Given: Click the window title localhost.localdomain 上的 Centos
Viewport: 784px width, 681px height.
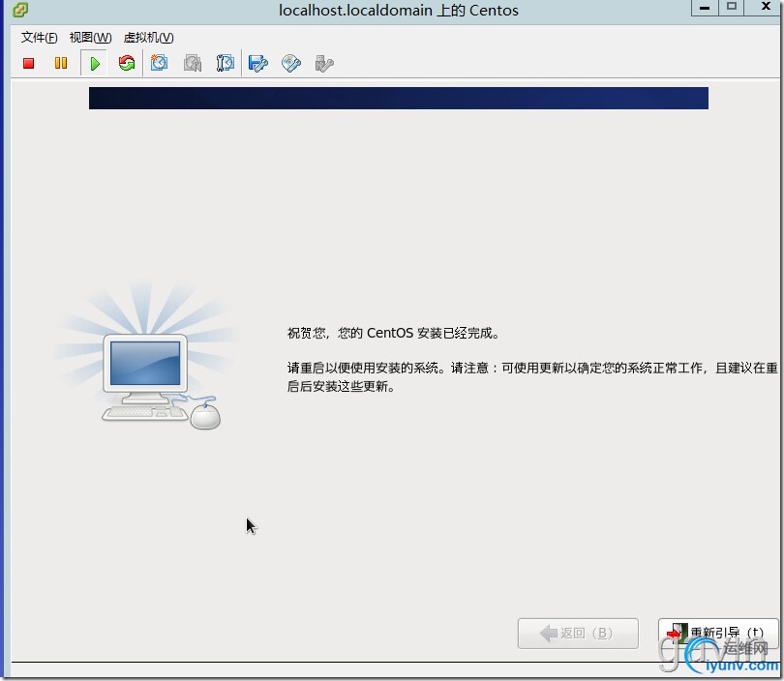Looking at the screenshot, I should click(x=399, y=10).
